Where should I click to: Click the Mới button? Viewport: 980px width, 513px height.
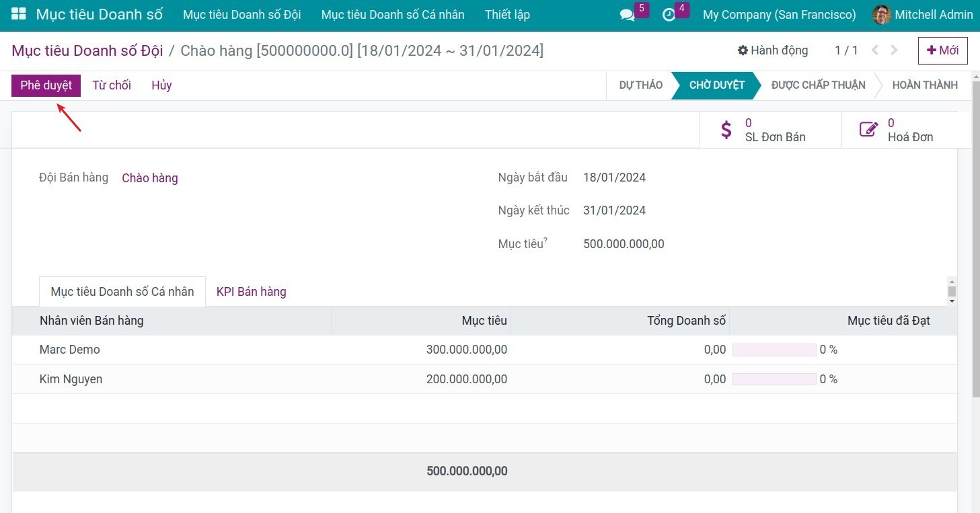pos(942,50)
